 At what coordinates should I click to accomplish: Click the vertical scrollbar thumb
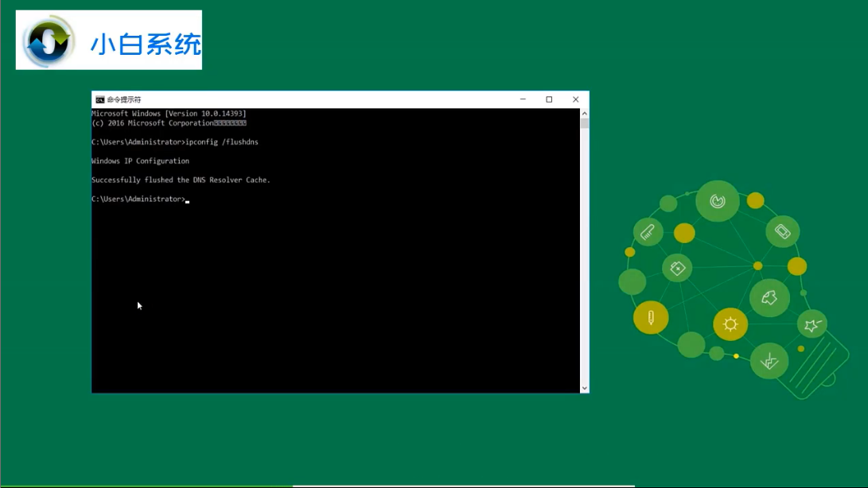pos(585,123)
